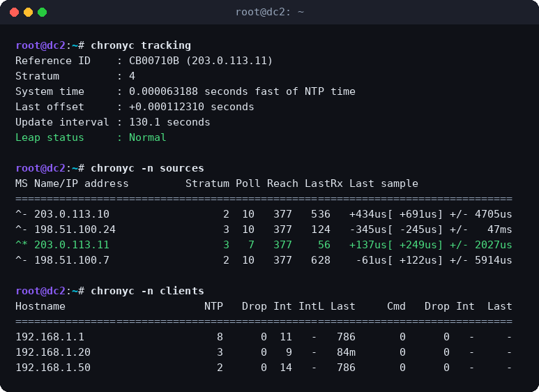Click the green error margin 2027us
This screenshot has height=392, width=539.
(x=493, y=245)
